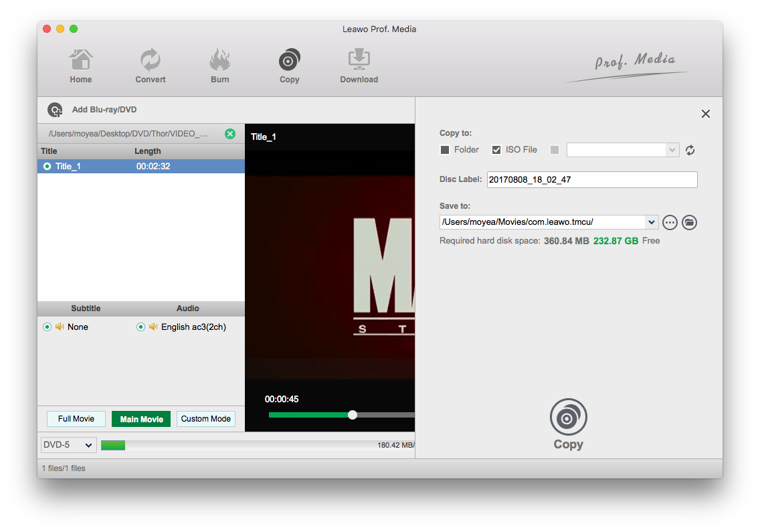Open the output folder

[x=689, y=223]
